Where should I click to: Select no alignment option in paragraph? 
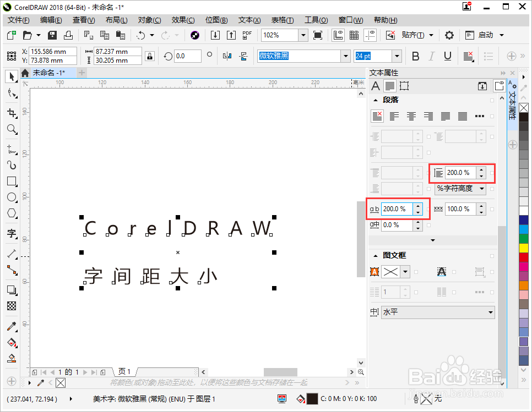[377, 116]
